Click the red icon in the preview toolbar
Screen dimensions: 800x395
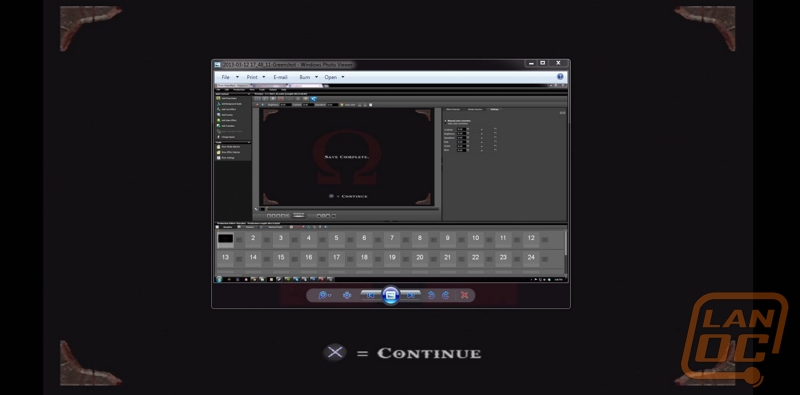pyautogui.click(x=281, y=98)
